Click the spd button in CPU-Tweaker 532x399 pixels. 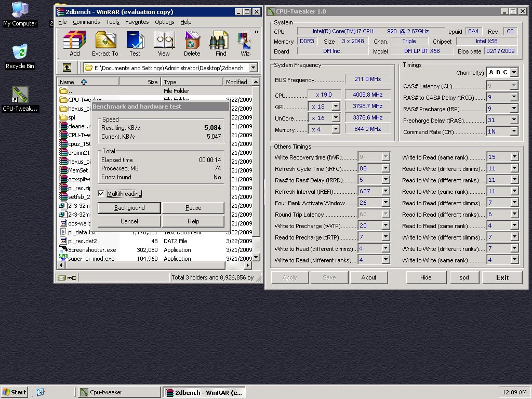tap(464, 277)
